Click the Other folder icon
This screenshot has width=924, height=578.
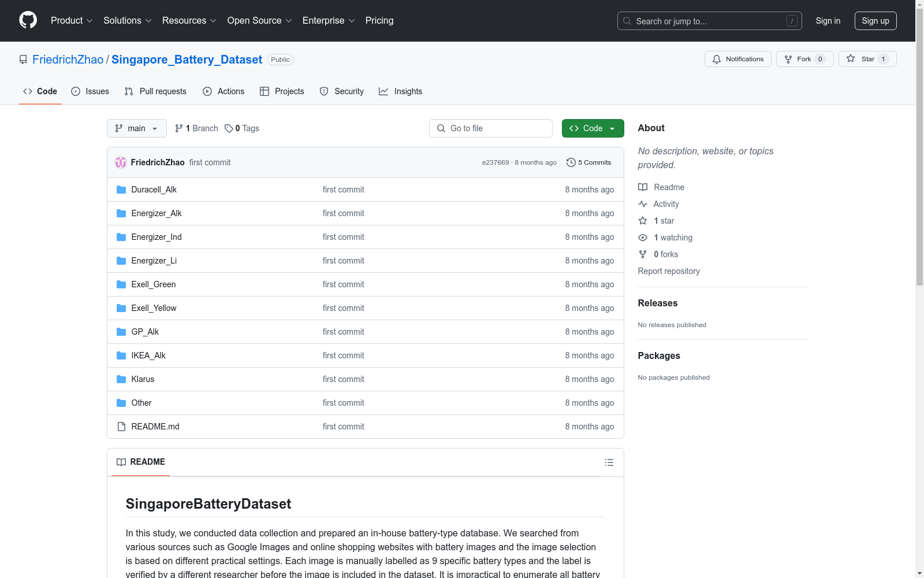click(x=121, y=403)
